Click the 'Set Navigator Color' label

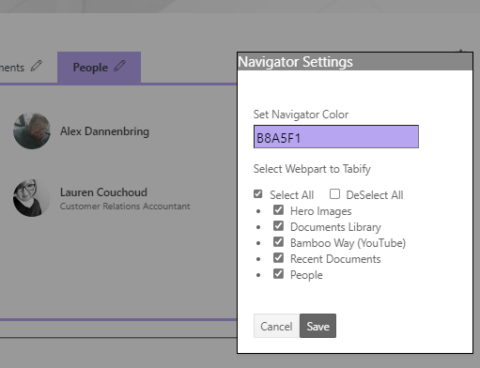[x=301, y=115]
